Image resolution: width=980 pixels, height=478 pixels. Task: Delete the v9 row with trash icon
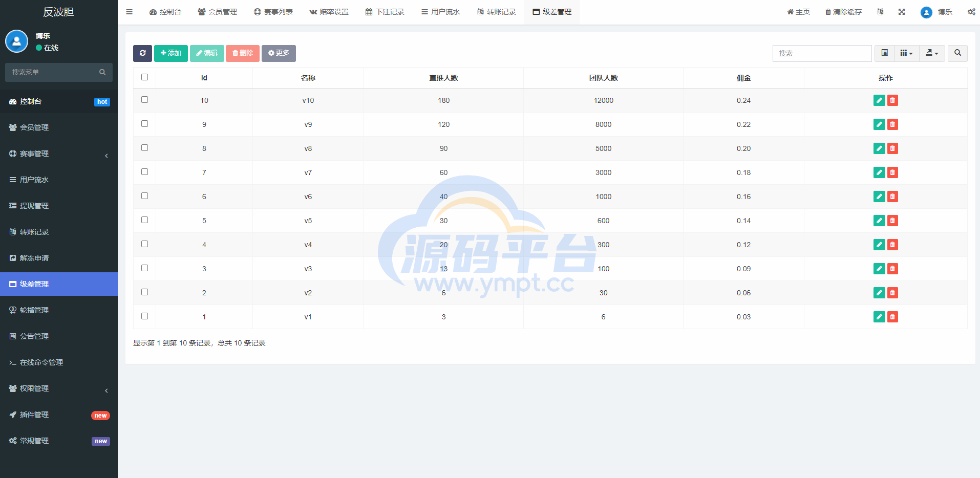click(x=892, y=124)
